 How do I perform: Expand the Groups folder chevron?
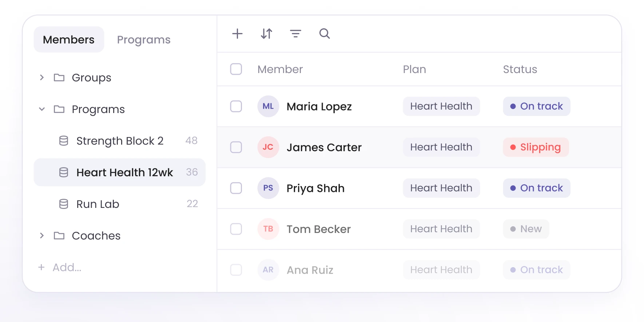coord(42,77)
